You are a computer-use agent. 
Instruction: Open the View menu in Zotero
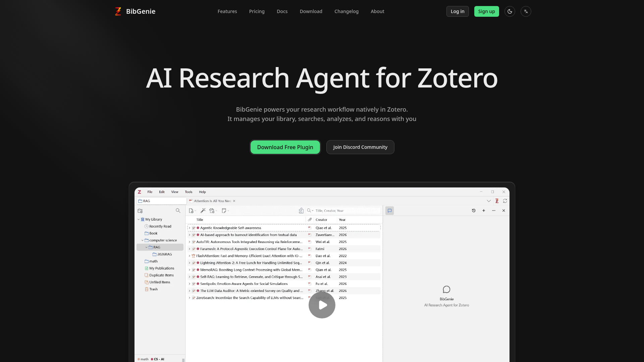[x=175, y=192]
